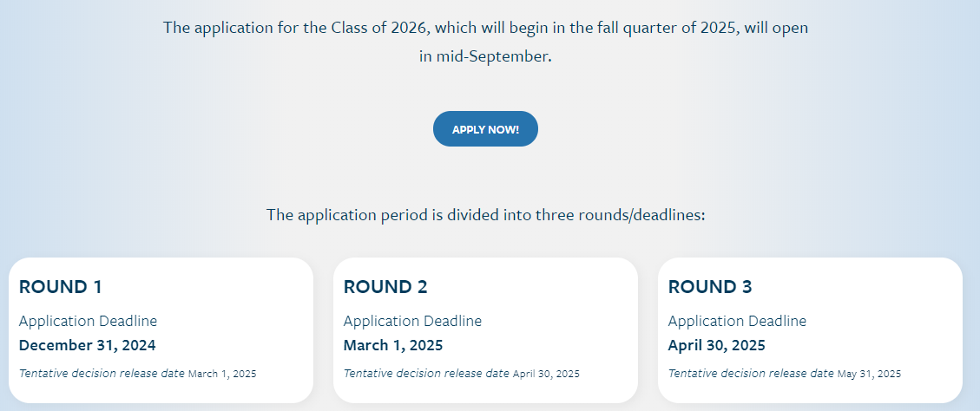Click the May 31, 2025 decision date
980x411 pixels.
(x=870, y=374)
